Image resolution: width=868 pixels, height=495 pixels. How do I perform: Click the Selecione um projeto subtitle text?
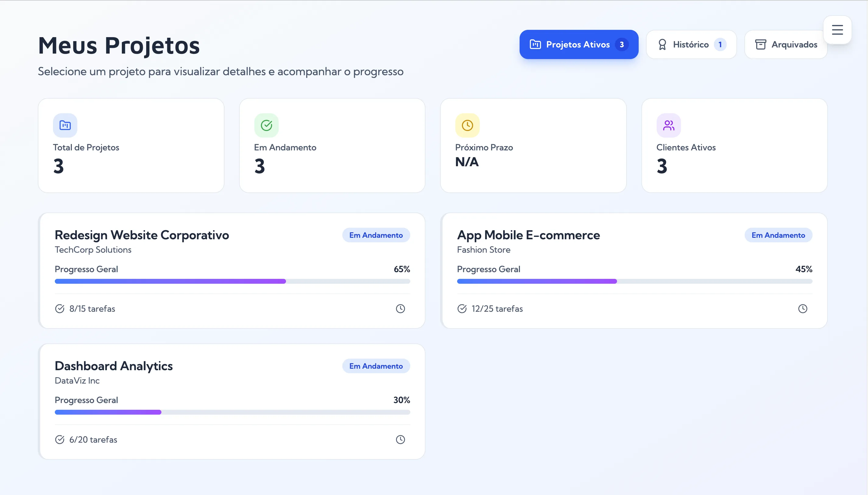(221, 72)
